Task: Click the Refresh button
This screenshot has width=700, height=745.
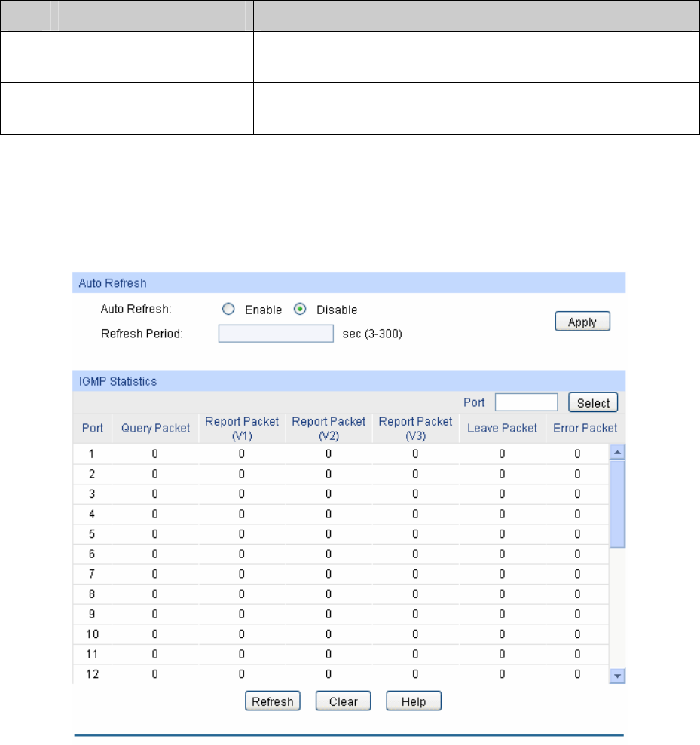Action: [x=272, y=701]
